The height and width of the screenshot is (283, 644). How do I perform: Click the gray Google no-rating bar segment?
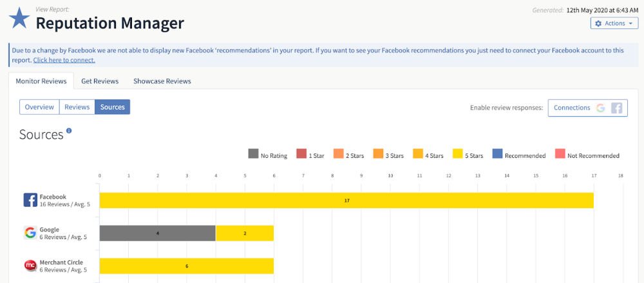[x=158, y=233]
